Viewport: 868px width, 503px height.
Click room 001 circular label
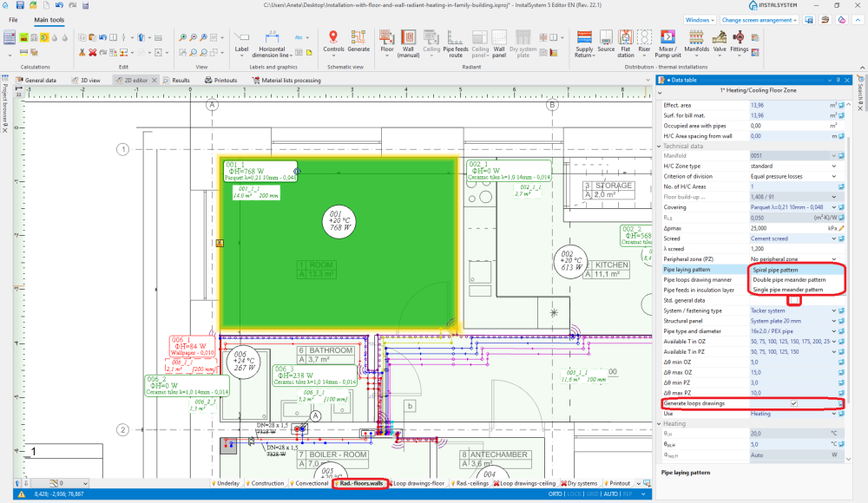339,221
